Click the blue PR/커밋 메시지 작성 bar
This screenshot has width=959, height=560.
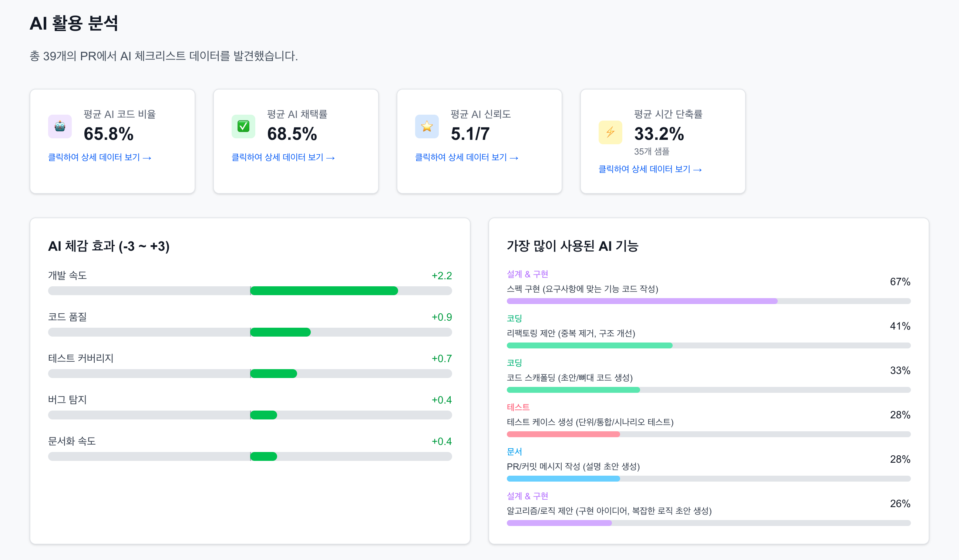[x=563, y=479]
